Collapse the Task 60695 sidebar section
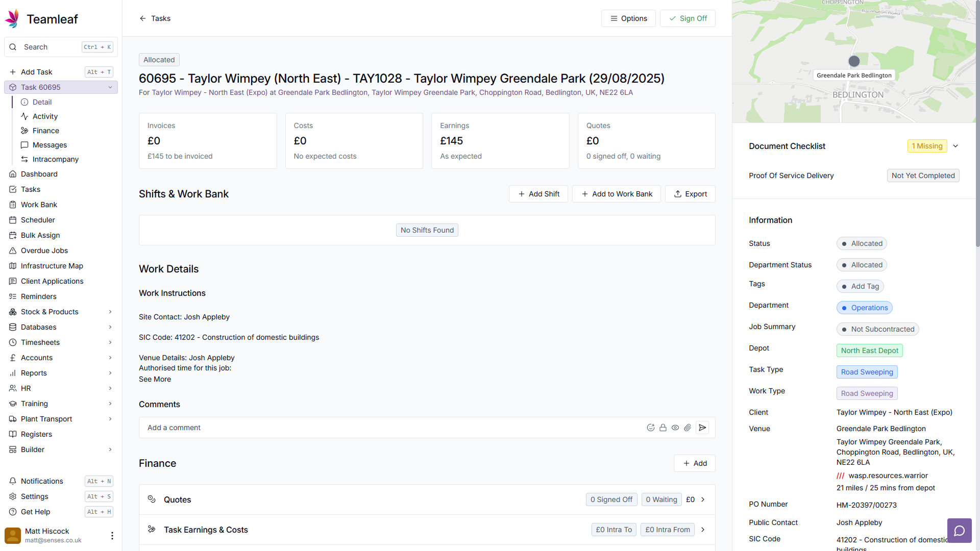The width and height of the screenshot is (980, 551). point(110,87)
